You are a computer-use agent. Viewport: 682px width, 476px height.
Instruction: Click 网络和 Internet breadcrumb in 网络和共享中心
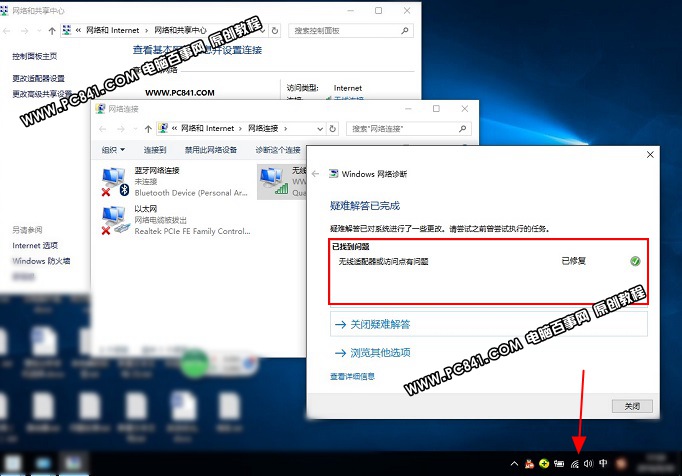coord(113,30)
